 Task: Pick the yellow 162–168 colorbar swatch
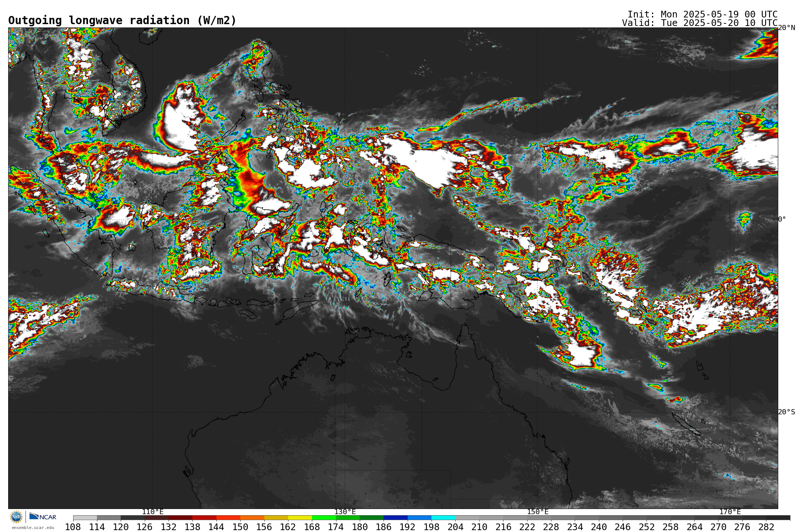click(x=300, y=518)
